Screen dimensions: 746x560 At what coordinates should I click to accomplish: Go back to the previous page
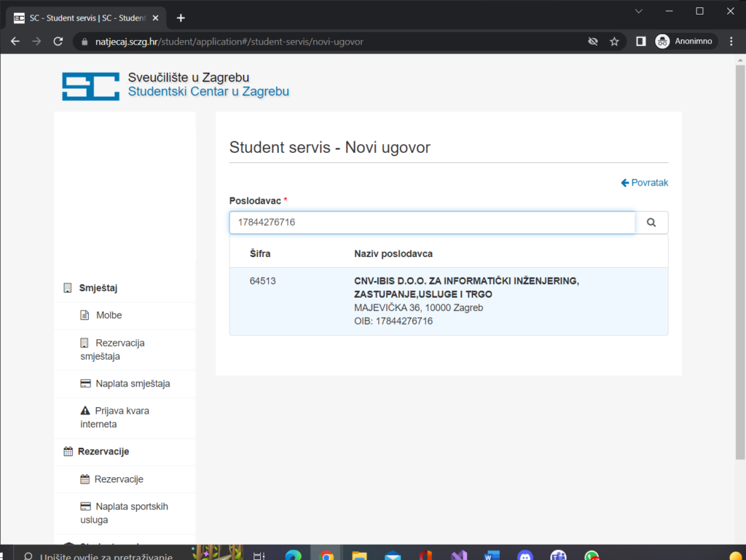coord(15,42)
